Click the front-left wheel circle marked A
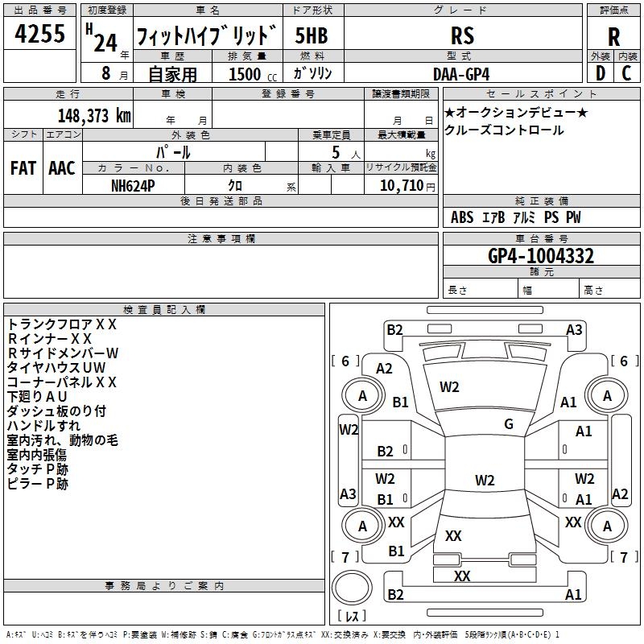The width and height of the screenshot is (644, 644). [362, 395]
